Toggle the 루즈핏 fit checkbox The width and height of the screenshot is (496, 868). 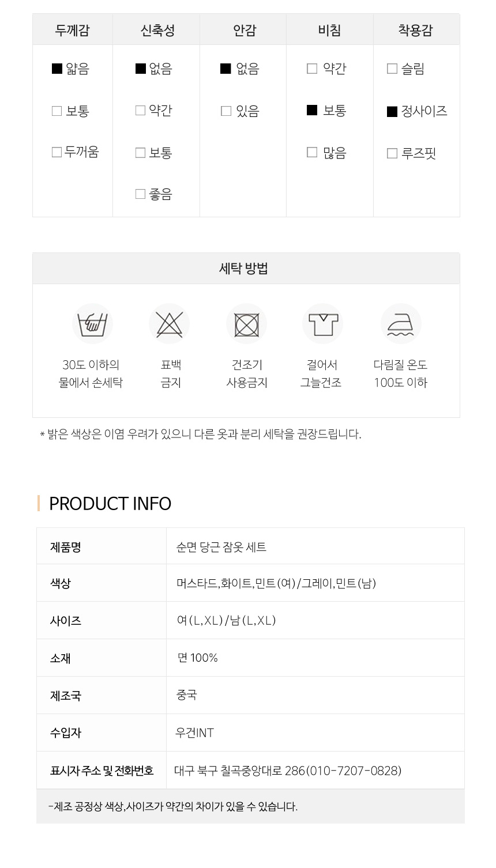(x=392, y=153)
